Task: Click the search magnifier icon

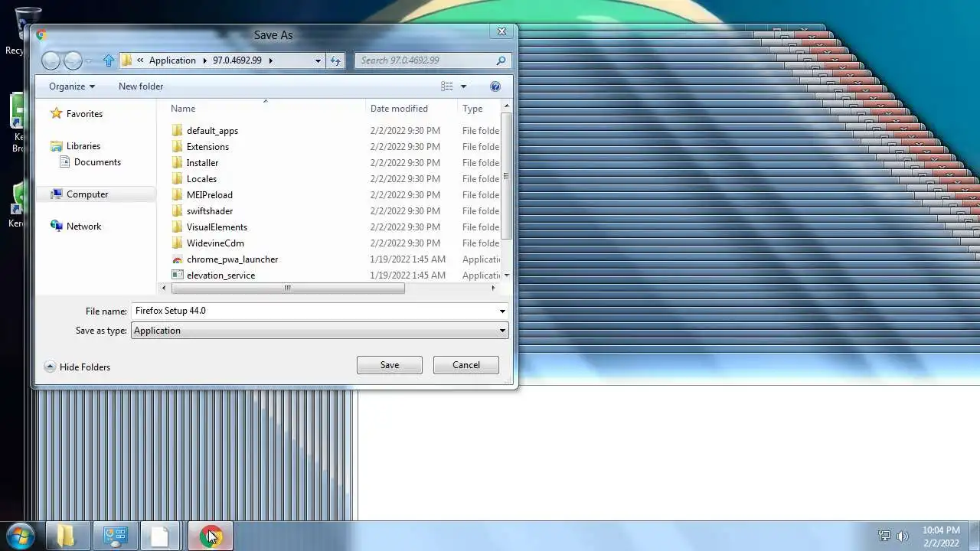Action: (x=501, y=60)
